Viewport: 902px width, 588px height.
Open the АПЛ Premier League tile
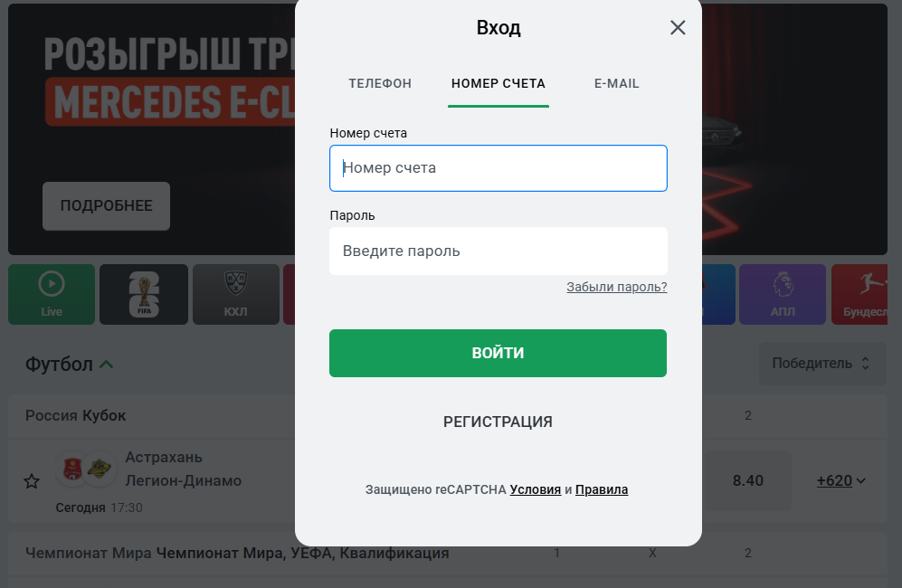(x=782, y=294)
